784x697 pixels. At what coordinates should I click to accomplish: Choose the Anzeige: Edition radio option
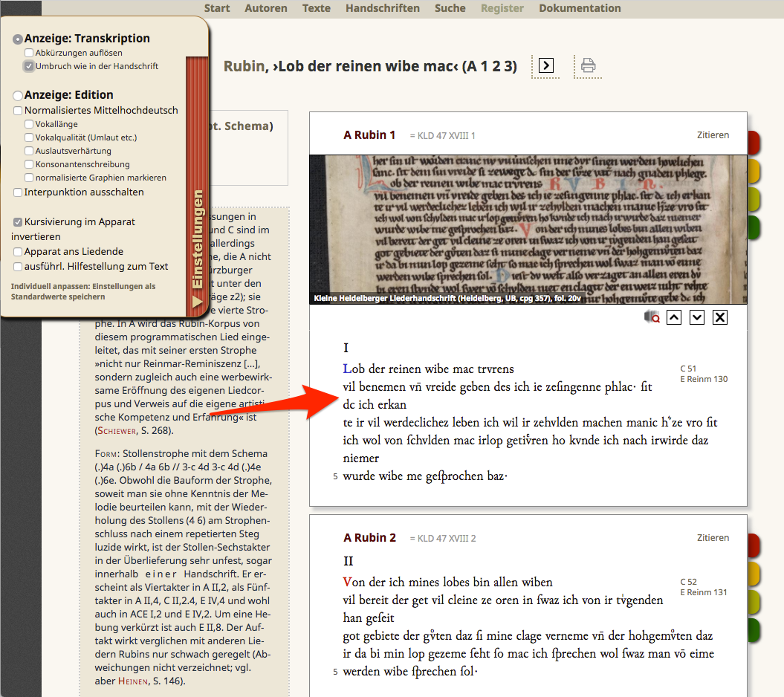point(18,96)
